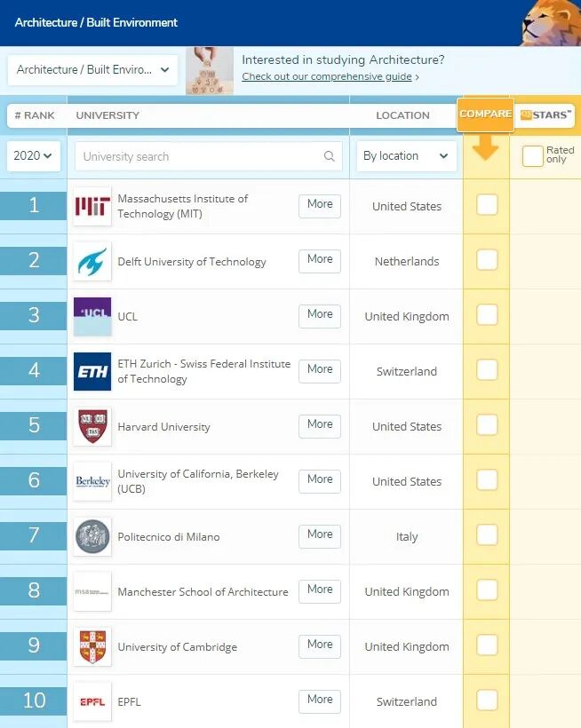Viewport: 581px width, 728px height.
Task: Click the ETH Zurich logo
Action: pos(92,371)
